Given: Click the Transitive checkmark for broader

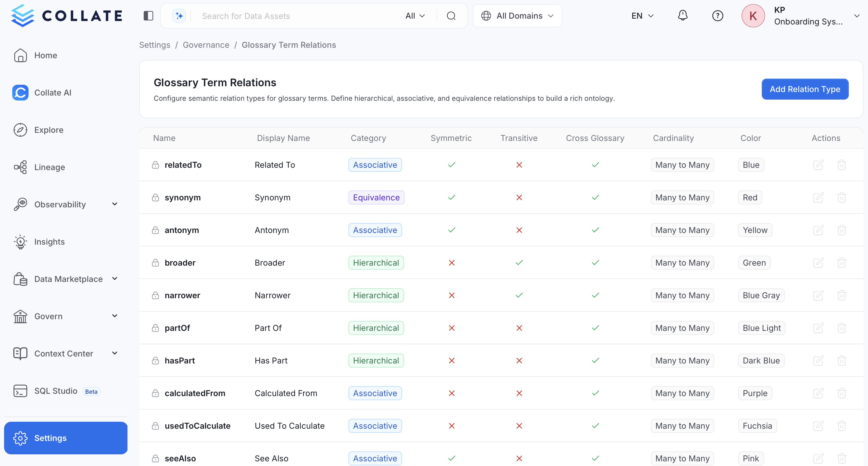Looking at the screenshot, I should [x=519, y=263].
